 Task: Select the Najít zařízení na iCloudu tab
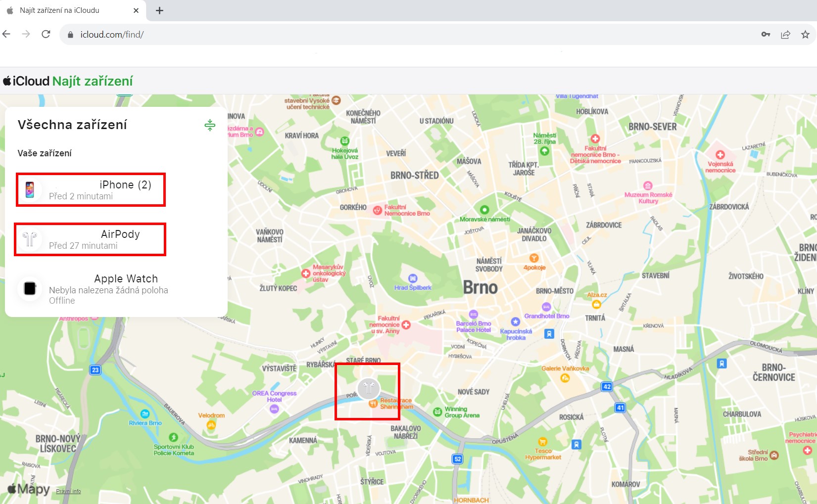coord(72,10)
